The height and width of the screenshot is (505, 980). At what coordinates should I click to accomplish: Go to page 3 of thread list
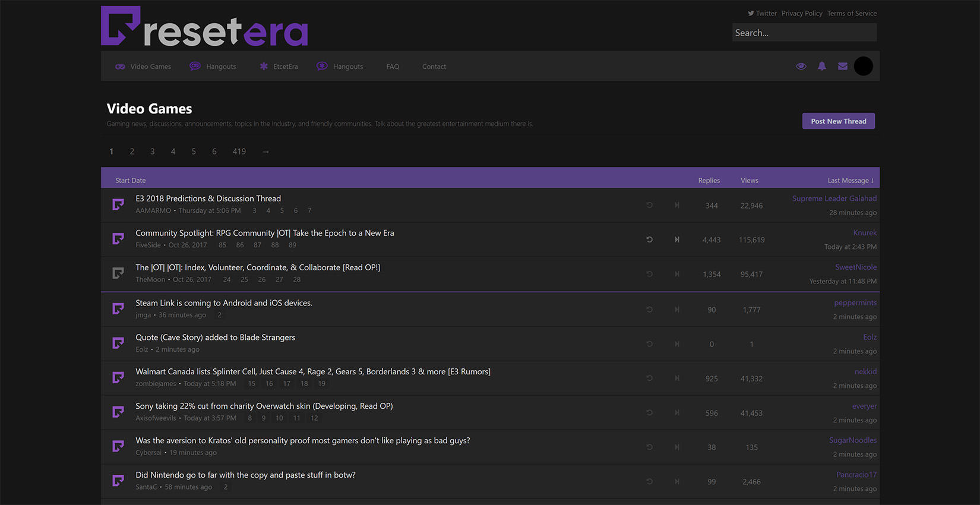pyautogui.click(x=153, y=151)
